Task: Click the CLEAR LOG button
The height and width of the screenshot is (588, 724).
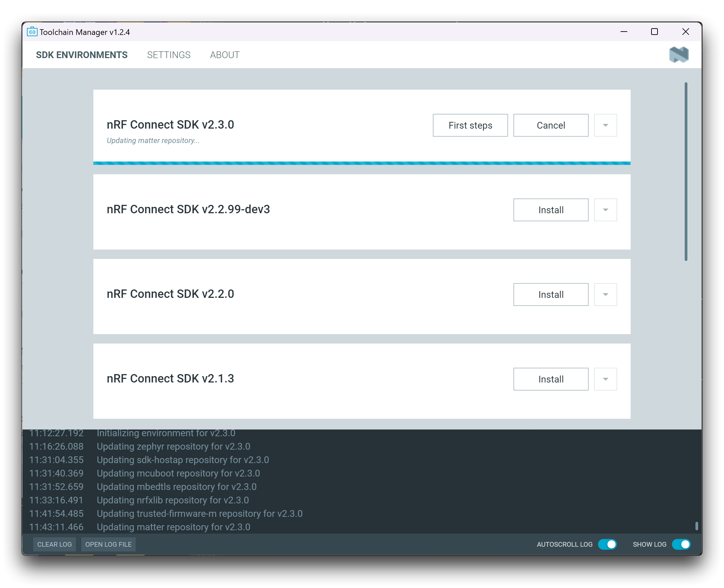Action: point(54,544)
